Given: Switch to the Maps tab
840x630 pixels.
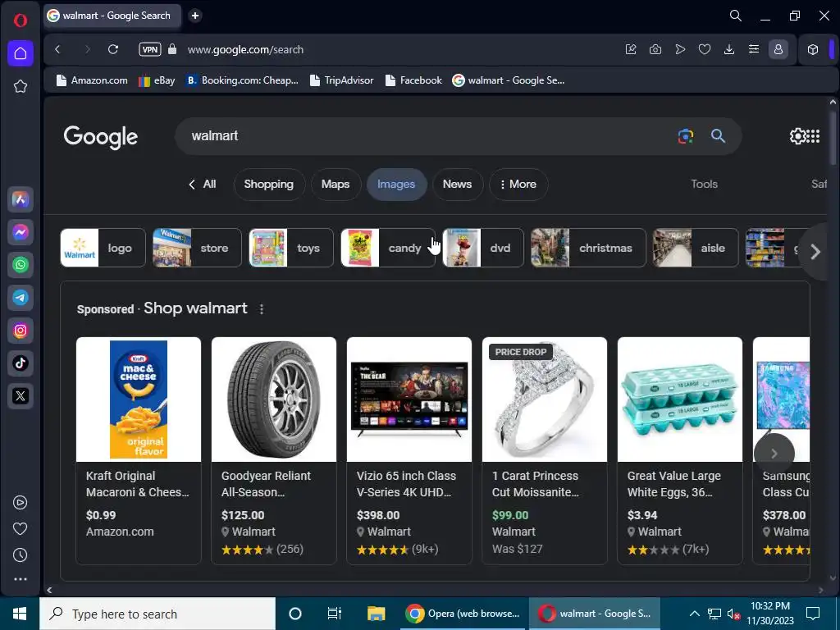Looking at the screenshot, I should click(336, 185).
